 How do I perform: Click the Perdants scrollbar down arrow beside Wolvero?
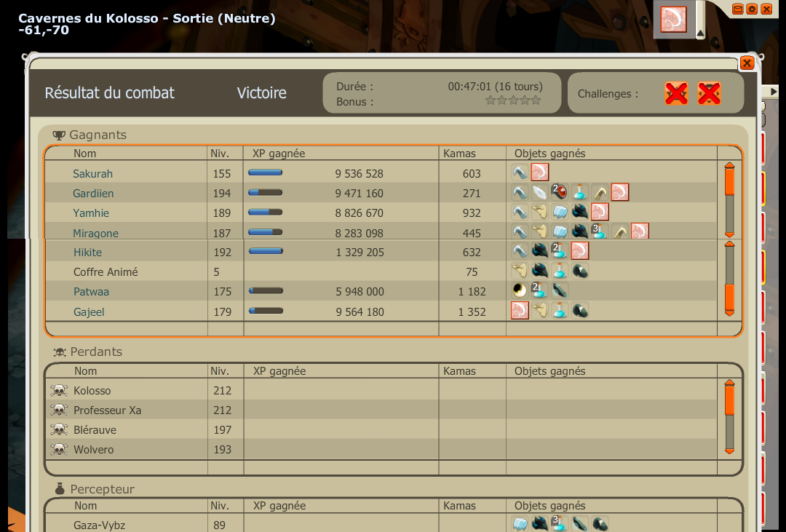[x=730, y=451]
